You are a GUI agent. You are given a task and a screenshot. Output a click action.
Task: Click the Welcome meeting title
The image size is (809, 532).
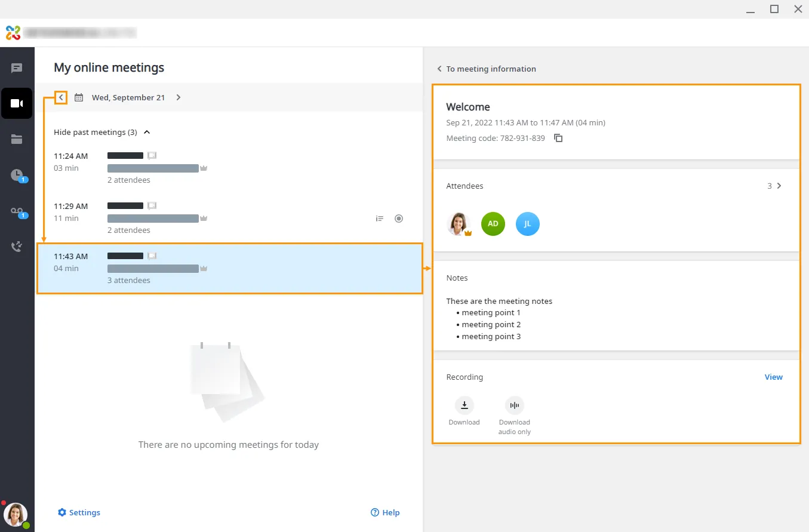coord(468,107)
